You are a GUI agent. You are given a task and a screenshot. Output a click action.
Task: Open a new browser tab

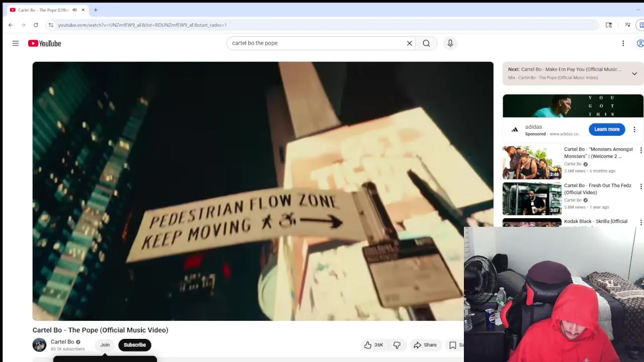[96, 10]
